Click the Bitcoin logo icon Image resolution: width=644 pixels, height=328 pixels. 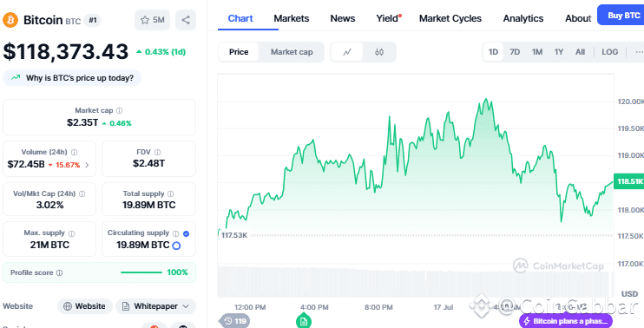click(10, 20)
